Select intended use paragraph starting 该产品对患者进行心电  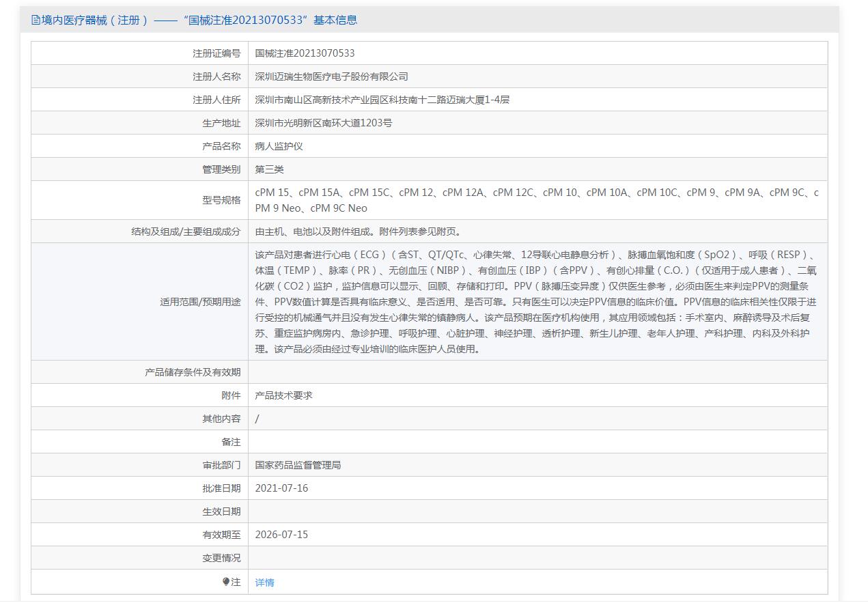(x=537, y=302)
